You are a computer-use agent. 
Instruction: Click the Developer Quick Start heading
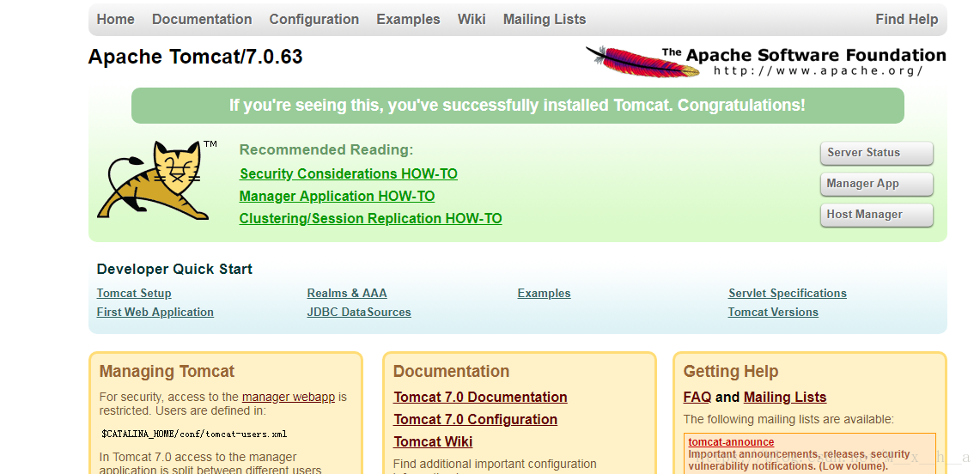tap(174, 269)
